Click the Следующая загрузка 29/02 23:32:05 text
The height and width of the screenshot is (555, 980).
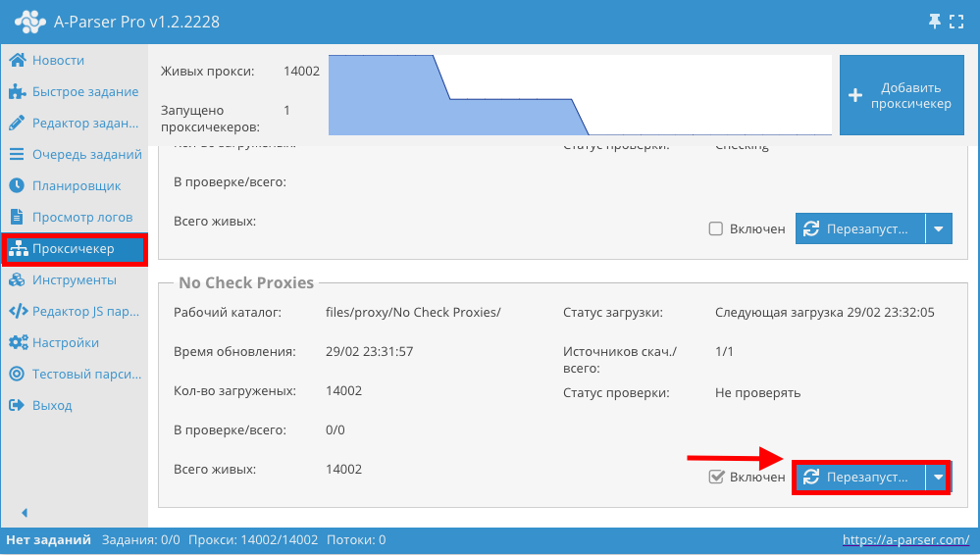(825, 312)
